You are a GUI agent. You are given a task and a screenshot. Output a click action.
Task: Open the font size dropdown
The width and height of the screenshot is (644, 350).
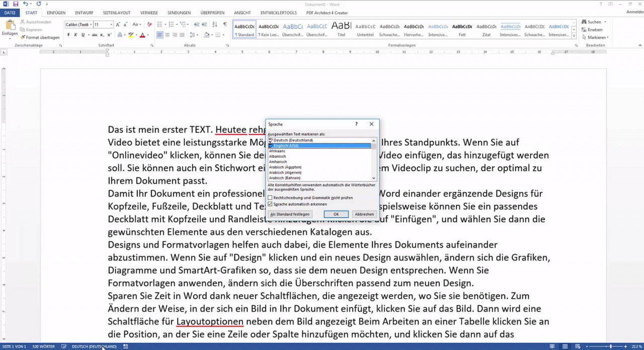coord(112,23)
